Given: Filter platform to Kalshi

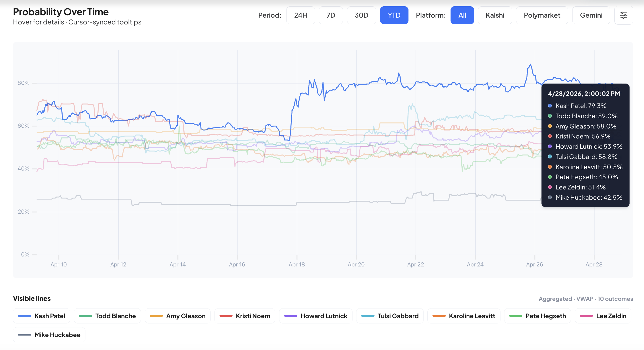Looking at the screenshot, I should [495, 15].
